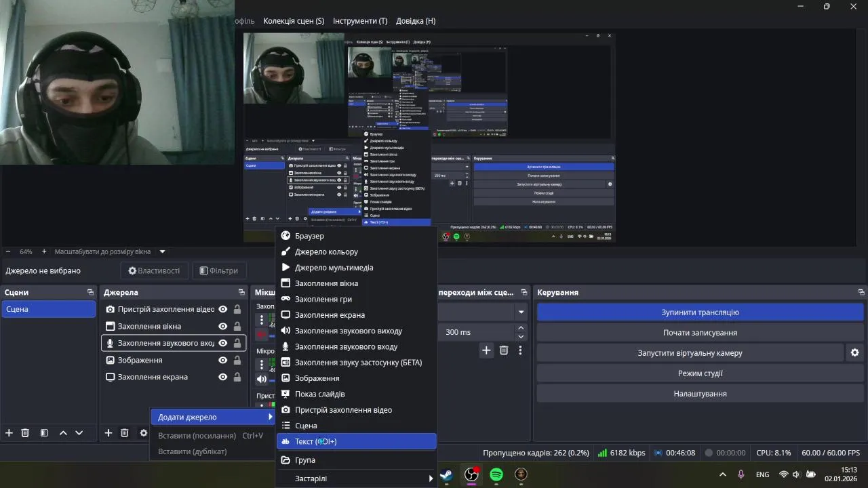The height and width of the screenshot is (488, 868).
Task: Select Захоплення гри in the source menu
Action: 356,299
